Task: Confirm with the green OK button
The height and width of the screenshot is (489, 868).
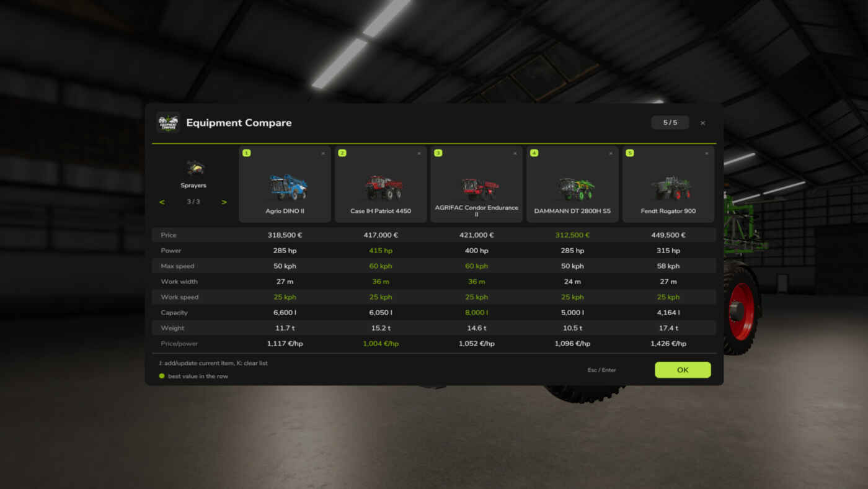Action: pos(683,370)
